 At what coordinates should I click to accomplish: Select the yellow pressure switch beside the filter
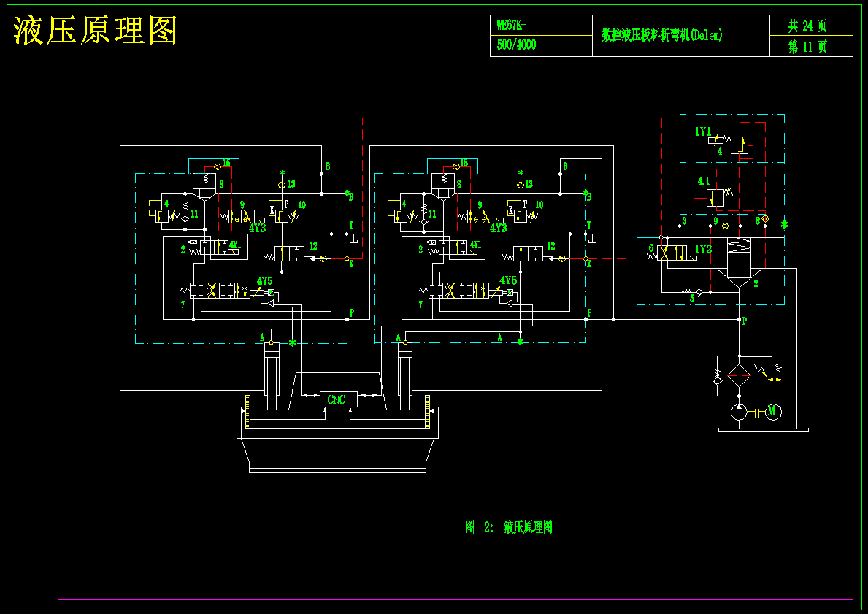pyautogui.click(x=775, y=379)
